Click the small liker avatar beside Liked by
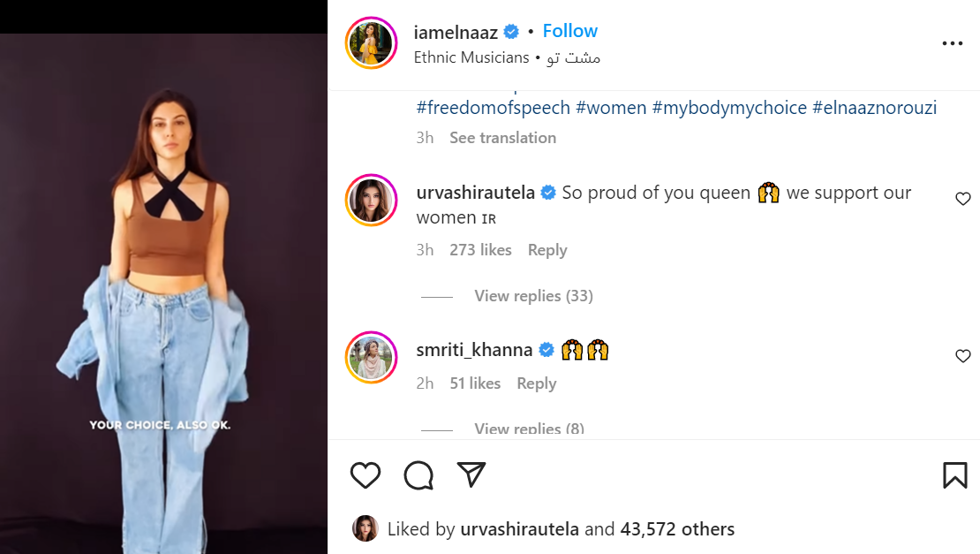 [x=365, y=528]
